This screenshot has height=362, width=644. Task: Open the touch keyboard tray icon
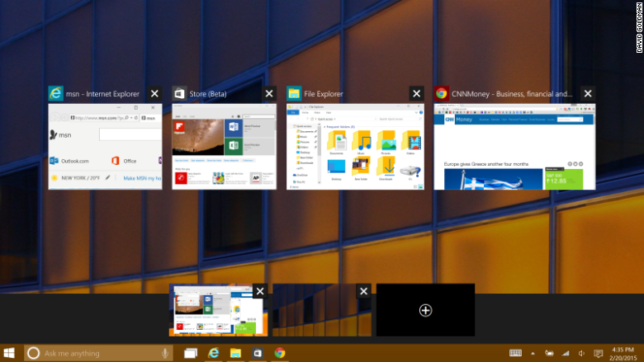click(515, 353)
